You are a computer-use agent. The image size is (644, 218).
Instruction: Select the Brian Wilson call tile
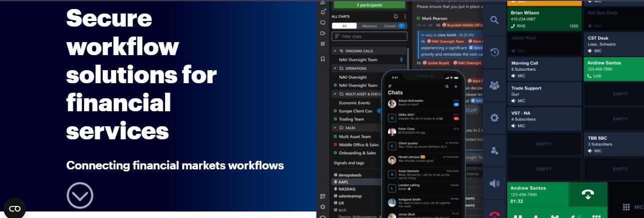tap(544, 19)
